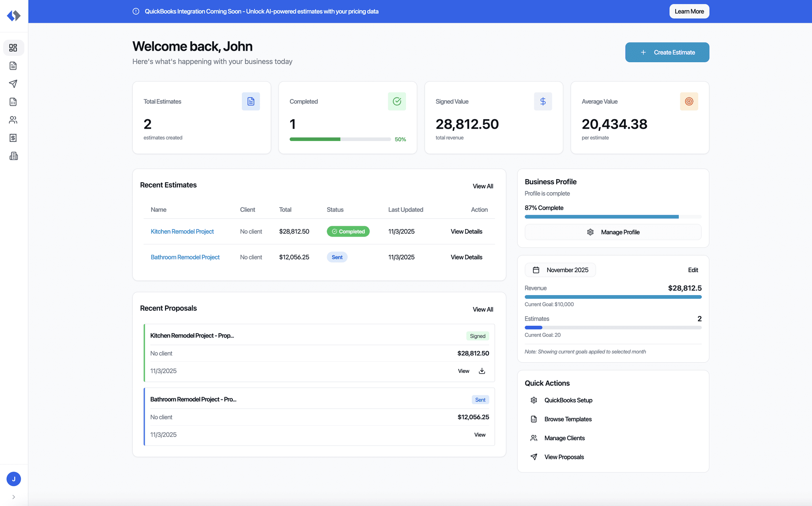Click the Client column header
Image resolution: width=812 pixels, height=506 pixels.
click(x=247, y=210)
